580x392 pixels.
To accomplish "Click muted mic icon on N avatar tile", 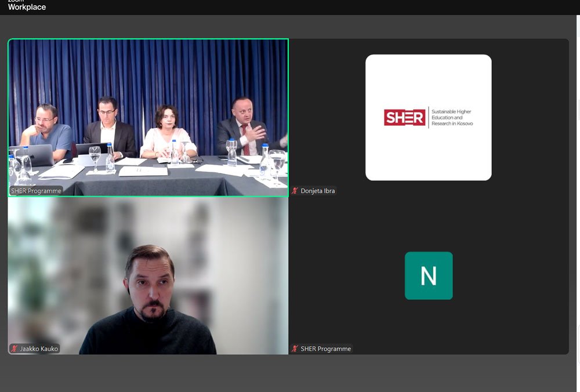I will 295,349.
